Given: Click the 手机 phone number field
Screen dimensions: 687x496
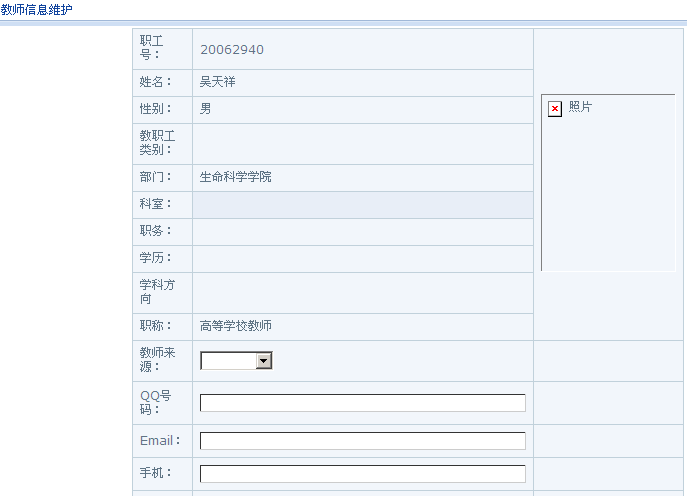Looking at the screenshot, I should point(362,474).
